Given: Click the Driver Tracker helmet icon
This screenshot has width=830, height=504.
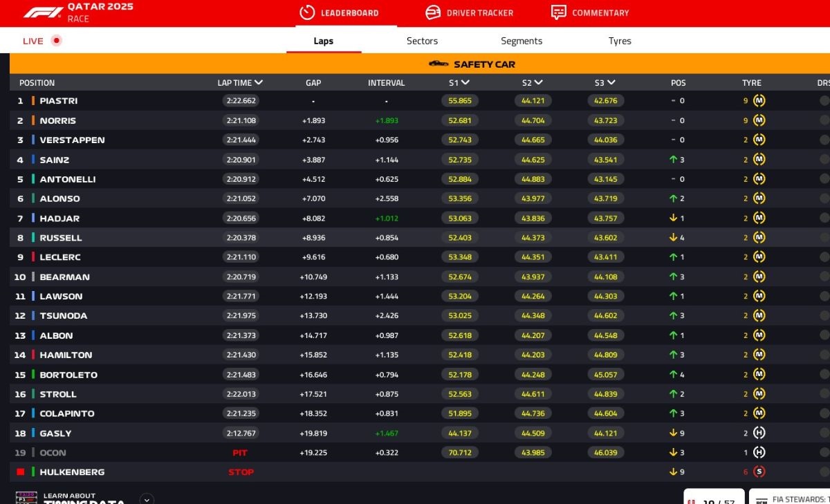Looking at the screenshot, I should click(433, 12).
